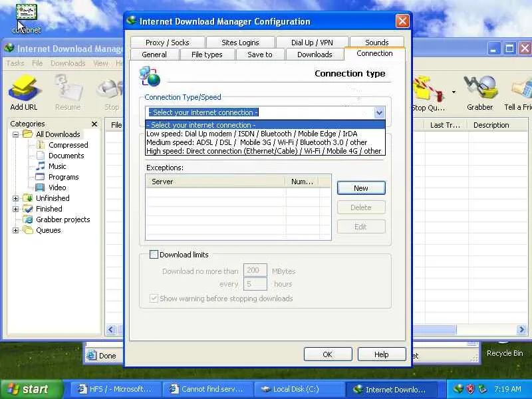Click the network connection tray icon
Screen dimensions: 532x399
482,389
